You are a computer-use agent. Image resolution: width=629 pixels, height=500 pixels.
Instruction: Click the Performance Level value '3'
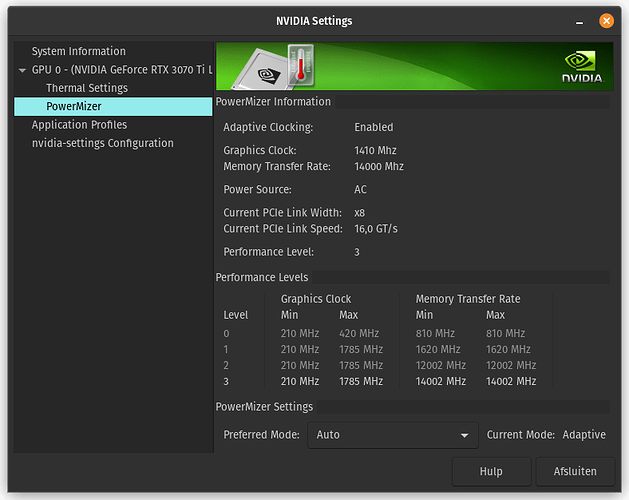tap(357, 252)
